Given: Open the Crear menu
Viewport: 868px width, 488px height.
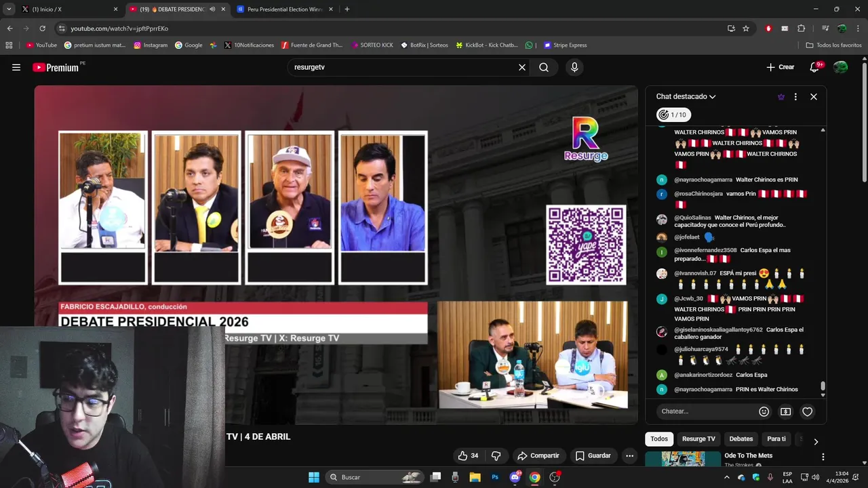Looking at the screenshot, I should [781, 67].
